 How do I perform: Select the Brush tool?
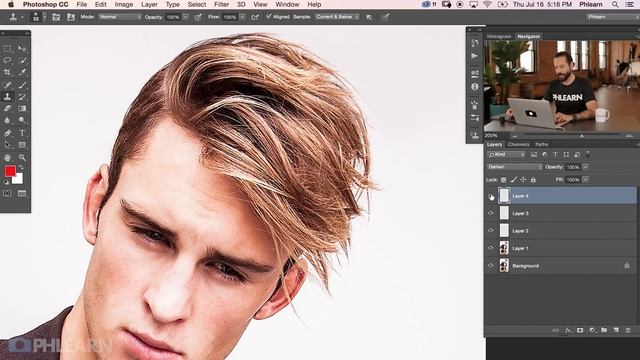tap(22, 85)
